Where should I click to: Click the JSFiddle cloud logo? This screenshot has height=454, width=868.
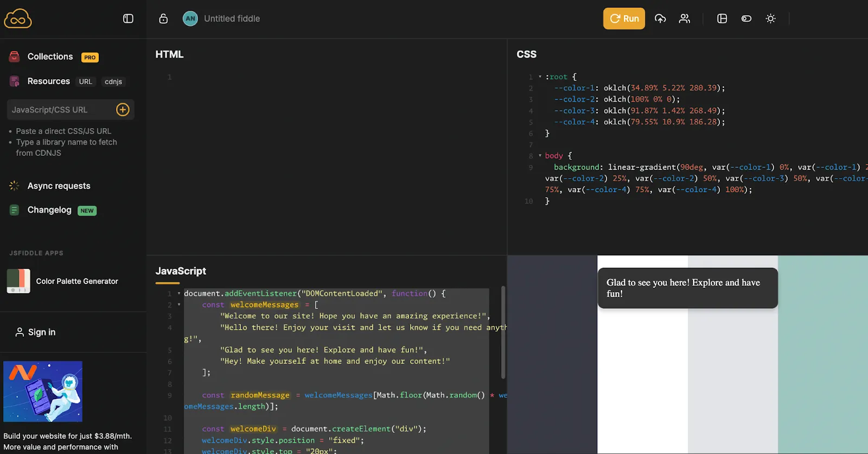coord(18,18)
